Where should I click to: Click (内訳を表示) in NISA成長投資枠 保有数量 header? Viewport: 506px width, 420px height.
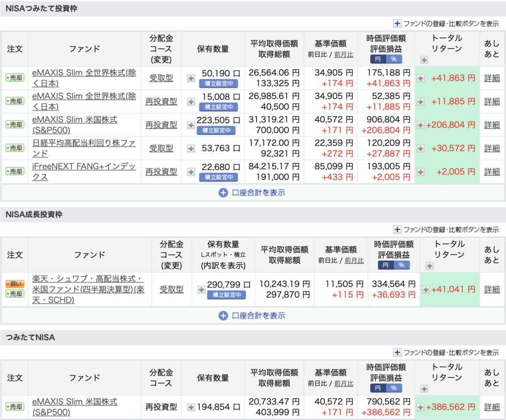223,265
